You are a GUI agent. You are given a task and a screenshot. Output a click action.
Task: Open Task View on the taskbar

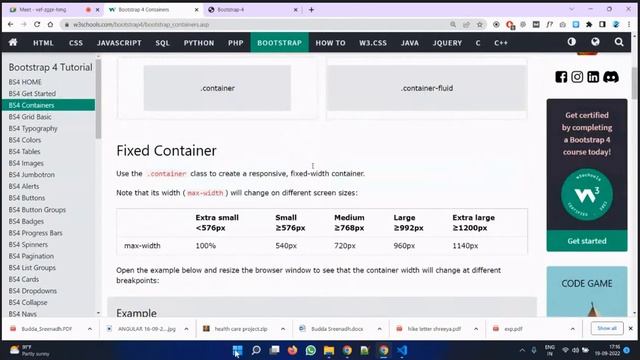pos(275,350)
